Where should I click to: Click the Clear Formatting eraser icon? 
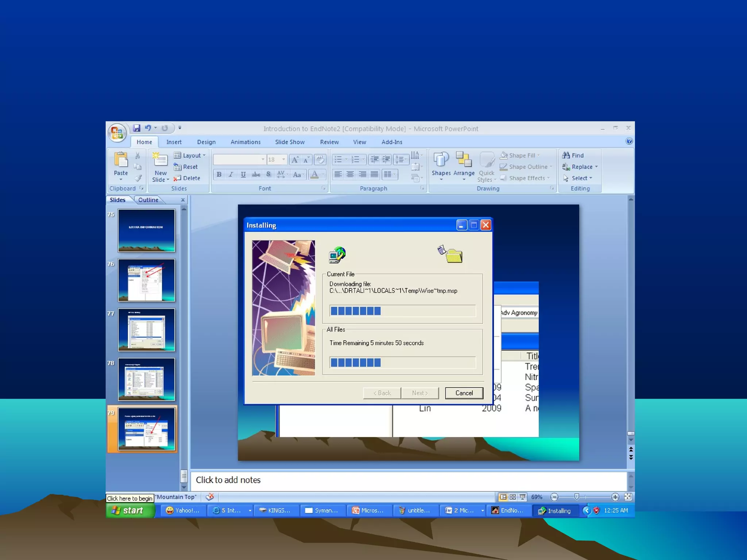coord(320,159)
